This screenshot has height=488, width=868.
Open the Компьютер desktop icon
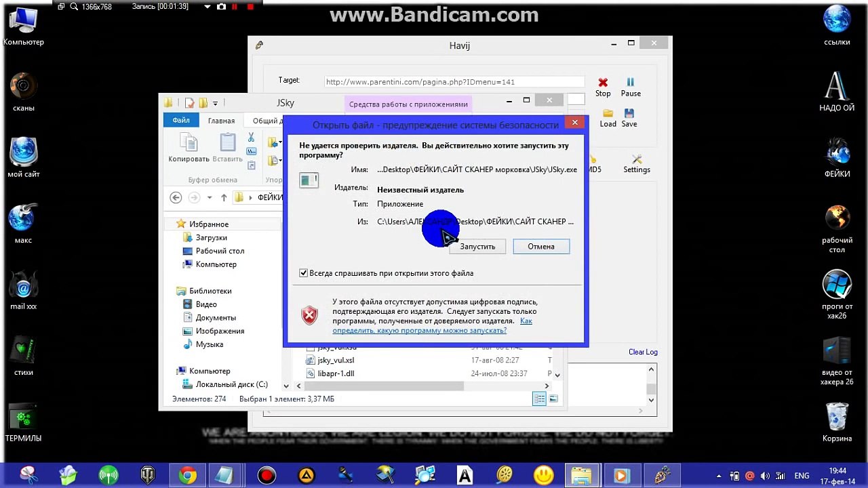[x=24, y=27]
